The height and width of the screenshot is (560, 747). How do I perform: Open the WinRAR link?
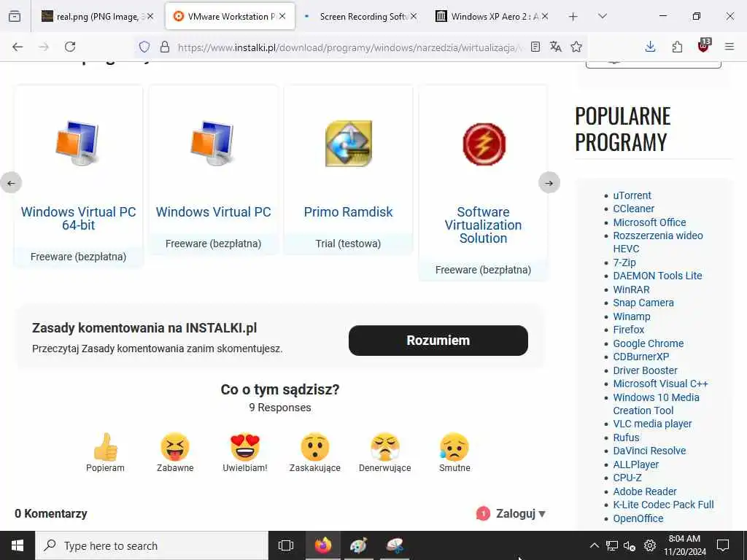pos(631,289)
